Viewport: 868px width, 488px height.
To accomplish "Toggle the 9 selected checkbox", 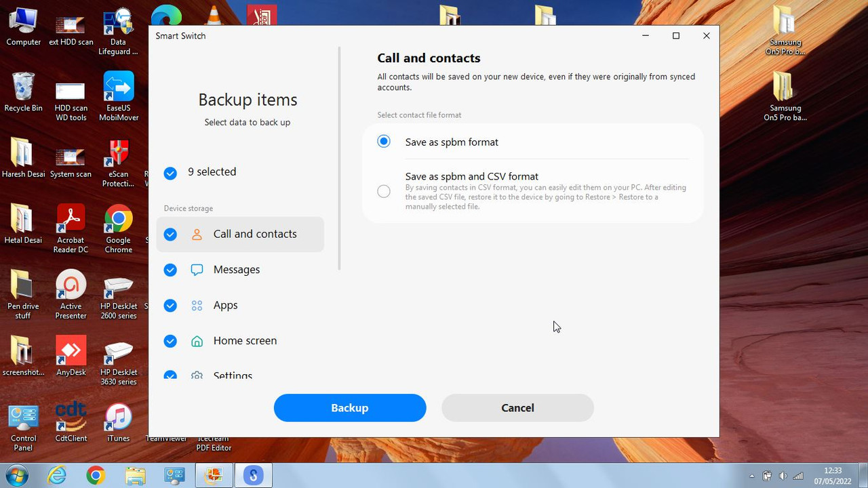I will pyautogui.click(x=170, y=174).
